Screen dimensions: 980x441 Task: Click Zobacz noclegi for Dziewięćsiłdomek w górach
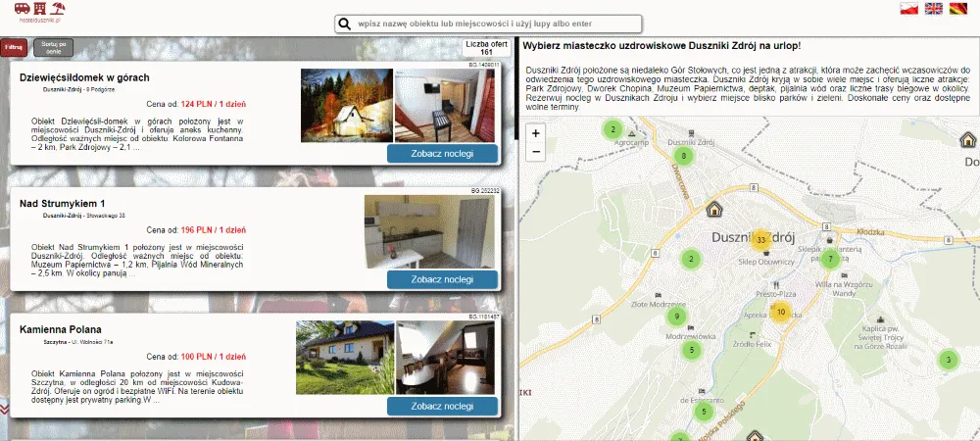(443, 154)
